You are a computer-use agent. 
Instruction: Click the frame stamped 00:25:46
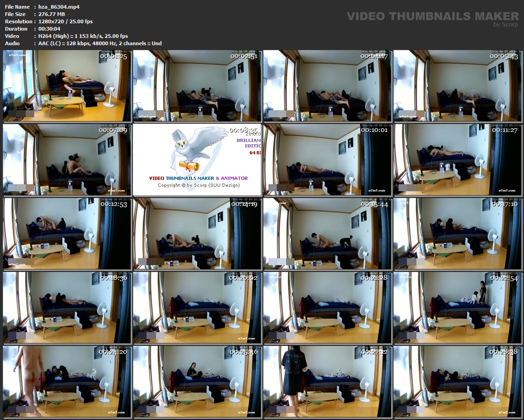coord(197,382)
